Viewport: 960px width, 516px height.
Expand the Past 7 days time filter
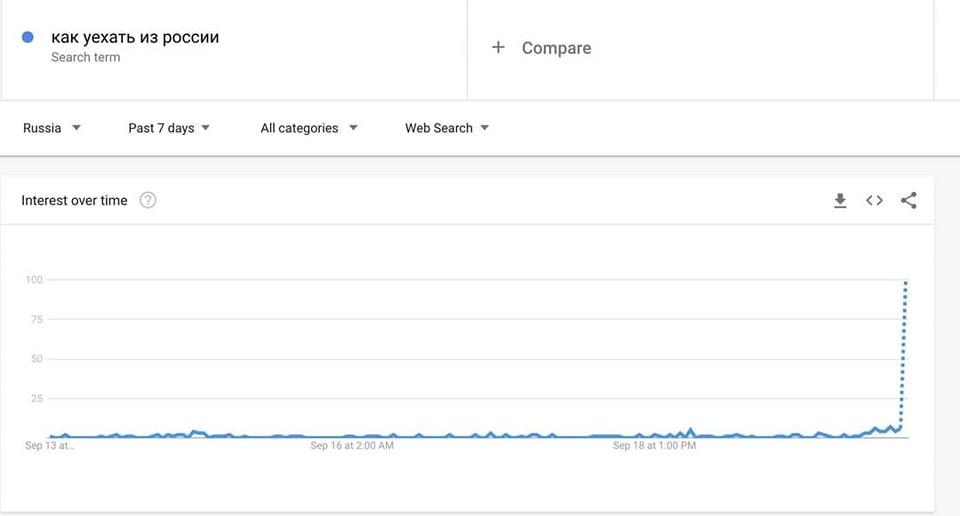click(x=169, y=128)
